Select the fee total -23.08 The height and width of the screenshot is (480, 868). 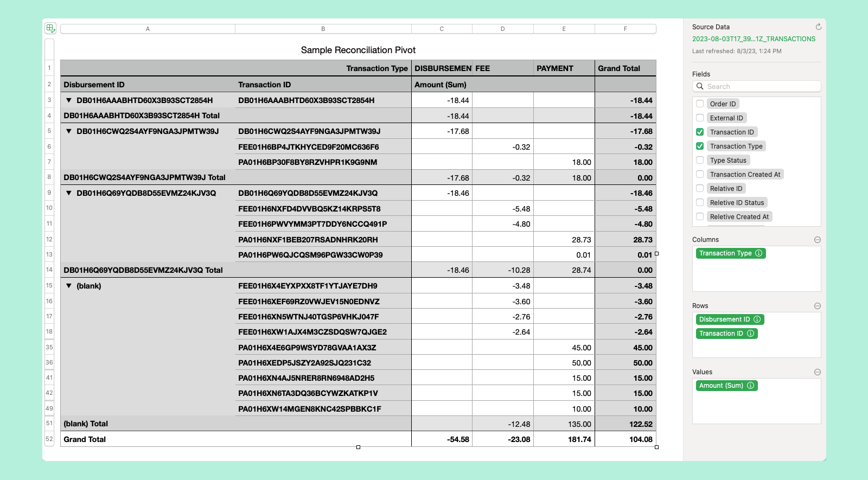pos(503,439)
